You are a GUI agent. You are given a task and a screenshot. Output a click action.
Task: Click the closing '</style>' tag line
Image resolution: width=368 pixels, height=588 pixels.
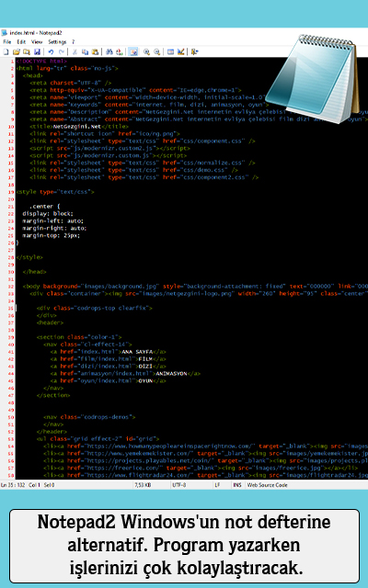point(29,257)
